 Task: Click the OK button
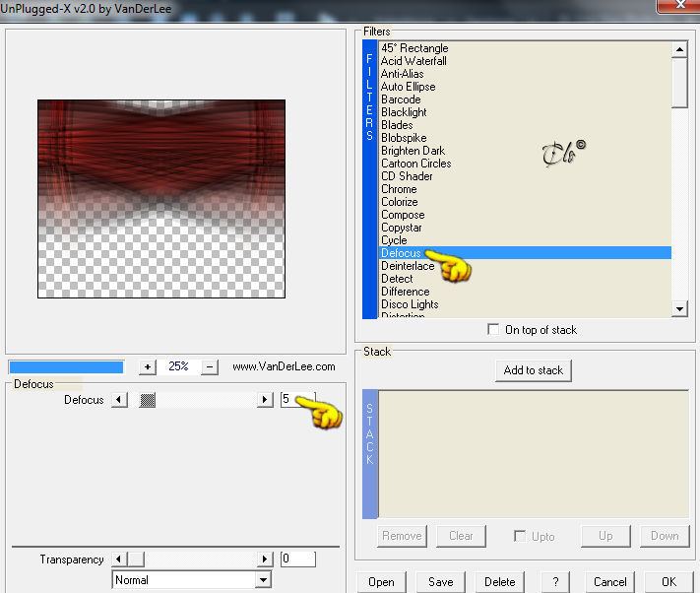coord(668,582)
